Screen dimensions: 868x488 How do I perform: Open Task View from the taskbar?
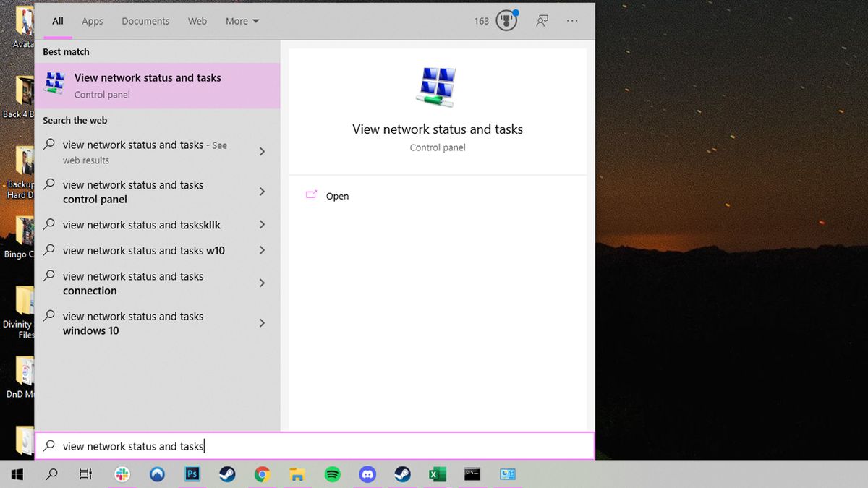(x=85, y=474)
